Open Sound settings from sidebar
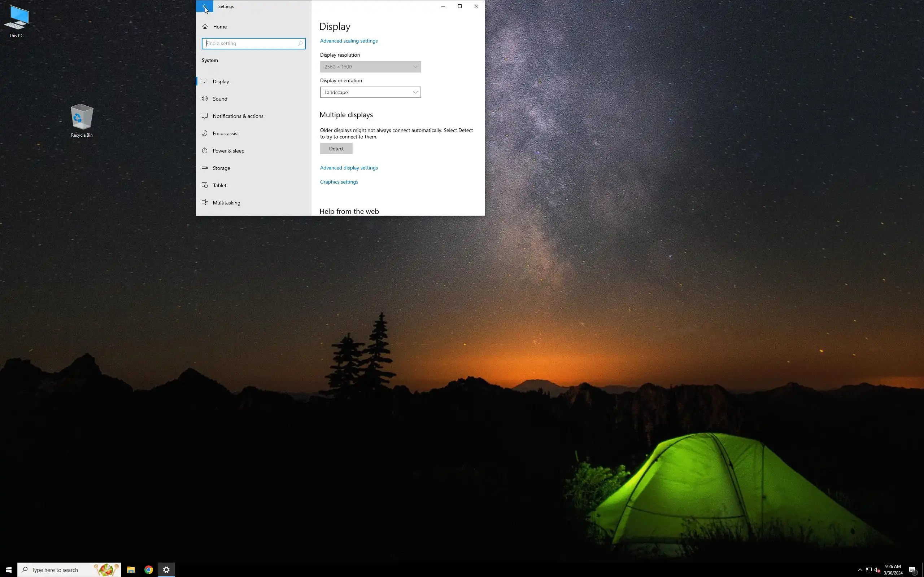The width and height of the screenshot is (924, 577). click(220, 99)
